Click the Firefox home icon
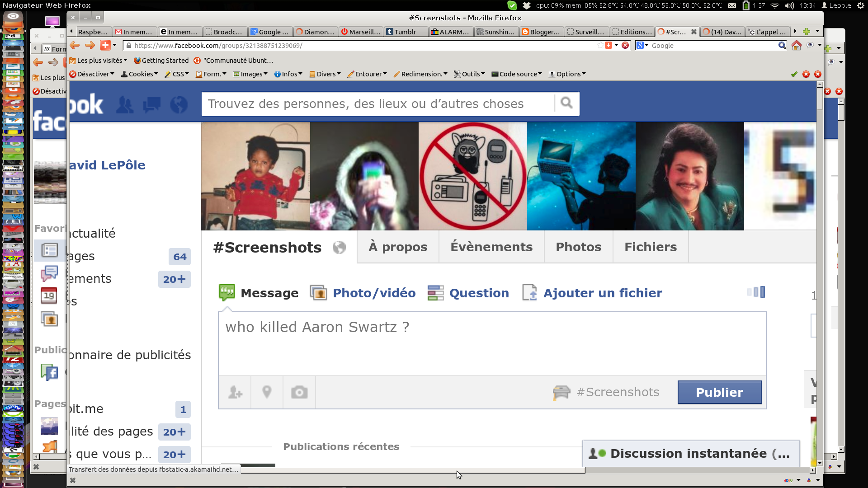Image resolution: width=868 pixels, height=488 pixels. pos(796,45)
